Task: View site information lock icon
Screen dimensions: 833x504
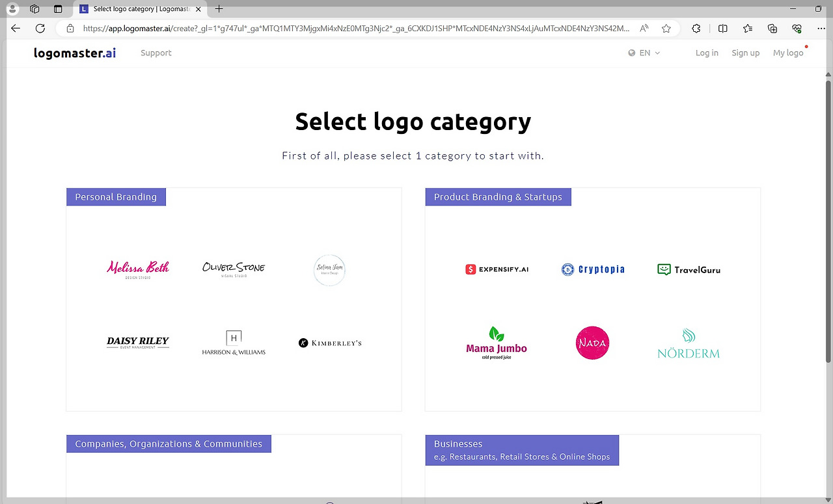Action: pyautogui.click(x=70, y=28)
